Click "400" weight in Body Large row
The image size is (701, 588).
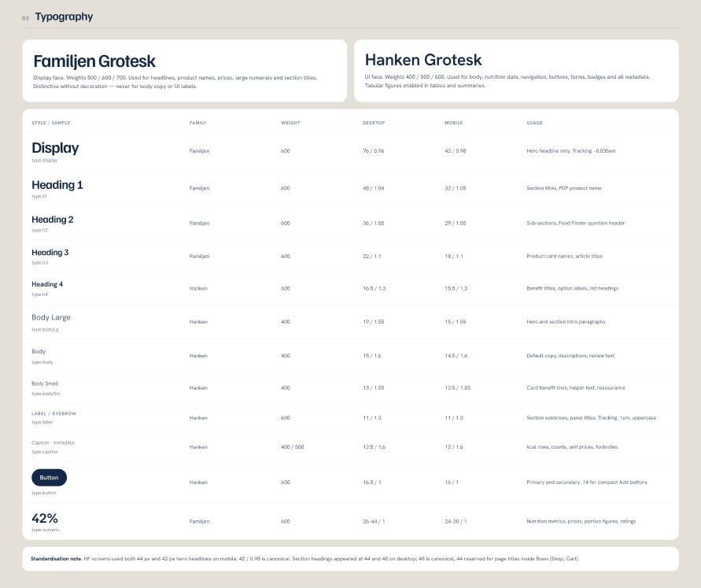tap(286, 322)
